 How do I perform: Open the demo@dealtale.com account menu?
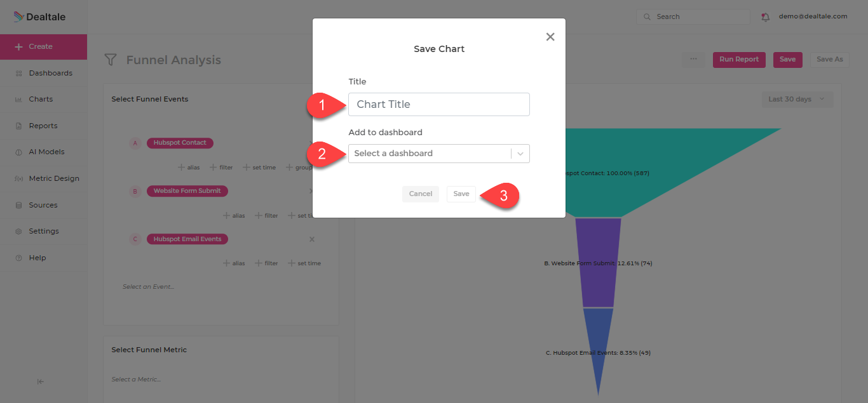813,17
